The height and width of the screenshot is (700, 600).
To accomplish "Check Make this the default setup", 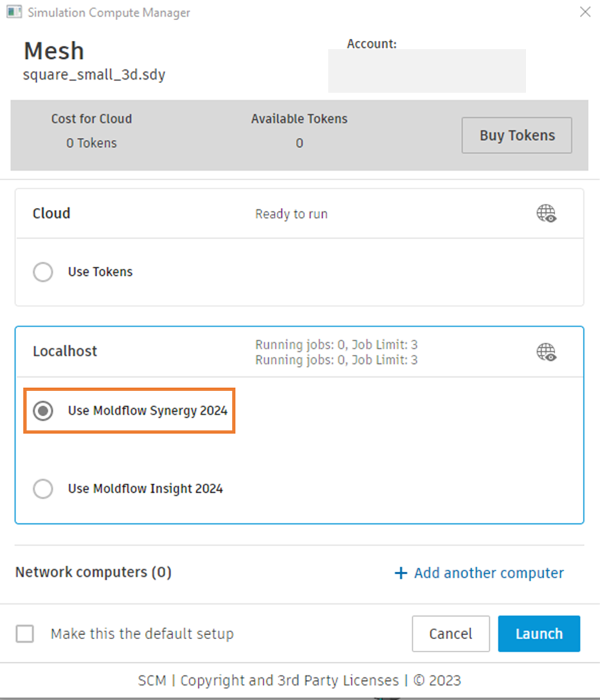I will 24,634.
